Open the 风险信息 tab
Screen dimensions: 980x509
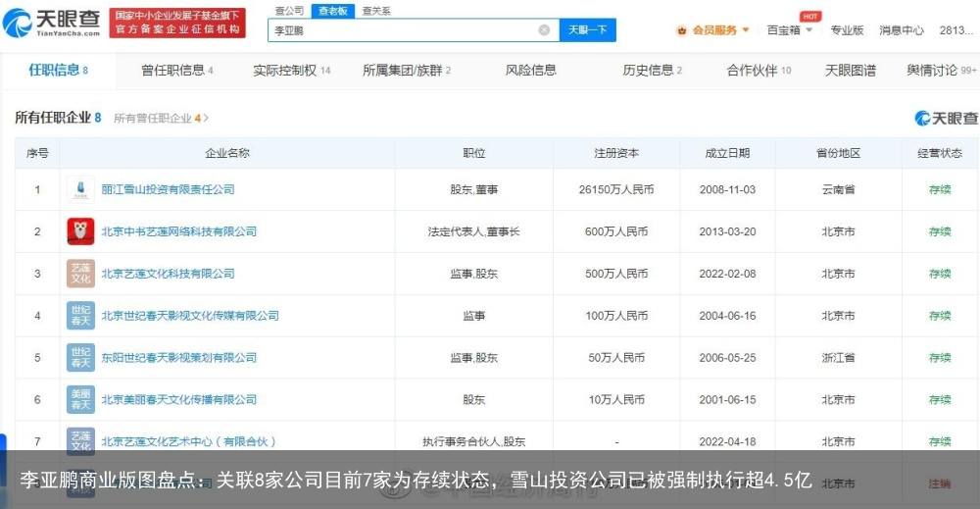[530, 70]
